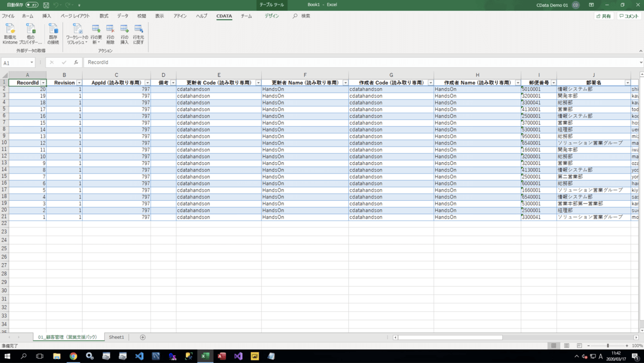Open the ファイル menu tab
The image size is (644, 363).
click(x=8, y=16)
